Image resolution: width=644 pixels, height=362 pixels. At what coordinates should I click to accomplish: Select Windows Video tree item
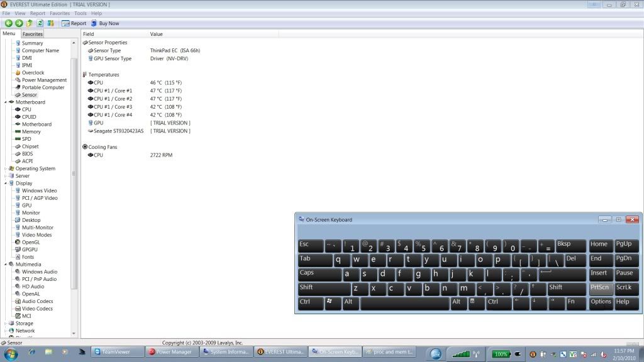click(x=40, y=191)
